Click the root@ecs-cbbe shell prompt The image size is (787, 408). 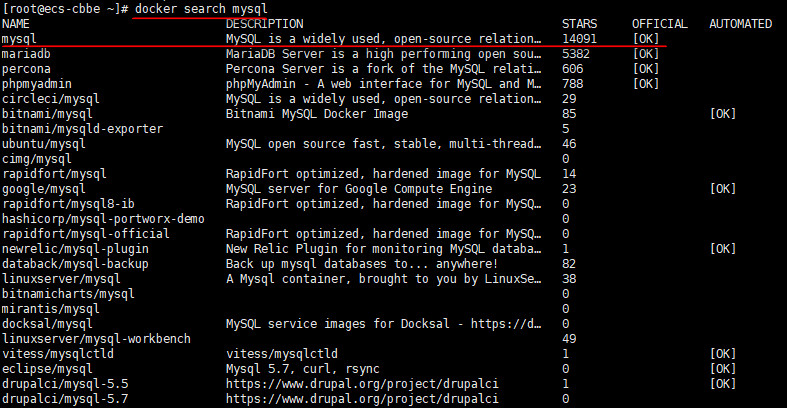pyautogui.click(x=66, y=9)
